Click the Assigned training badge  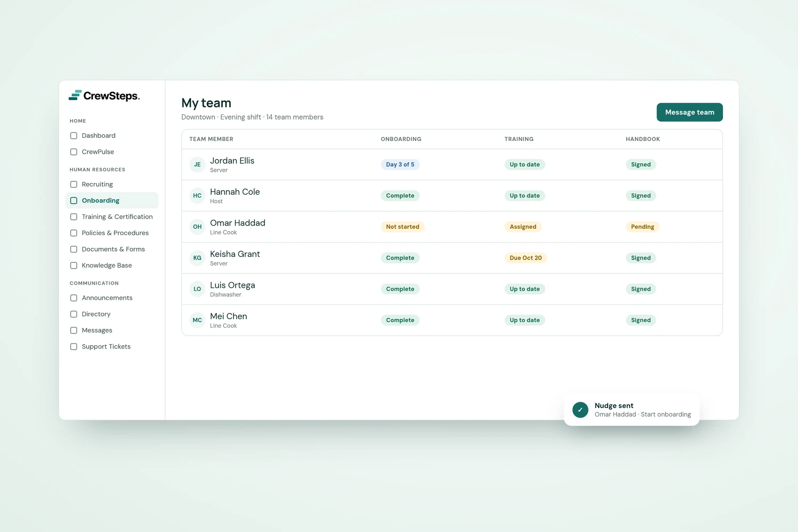(x=523, y=227)
